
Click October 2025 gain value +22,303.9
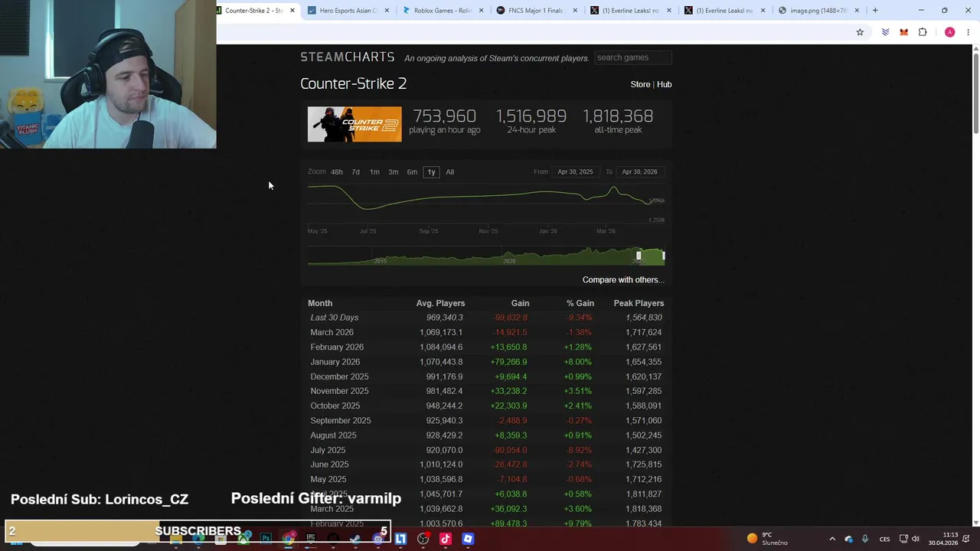click(x=510, y=406)
